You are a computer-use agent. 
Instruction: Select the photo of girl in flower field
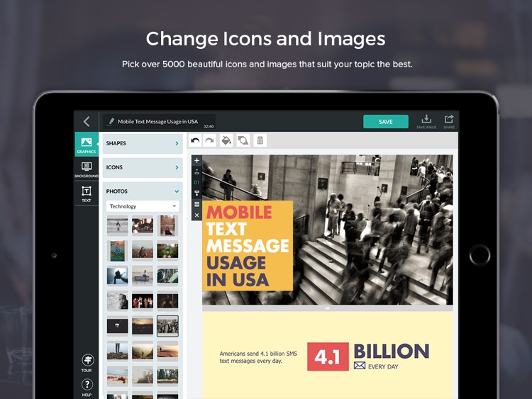143,250
